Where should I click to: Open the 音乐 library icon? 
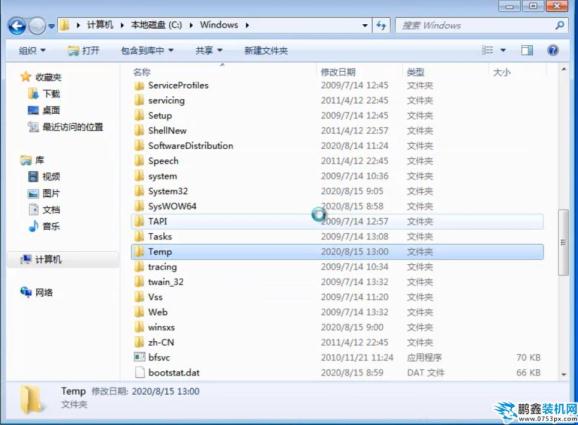33,226
